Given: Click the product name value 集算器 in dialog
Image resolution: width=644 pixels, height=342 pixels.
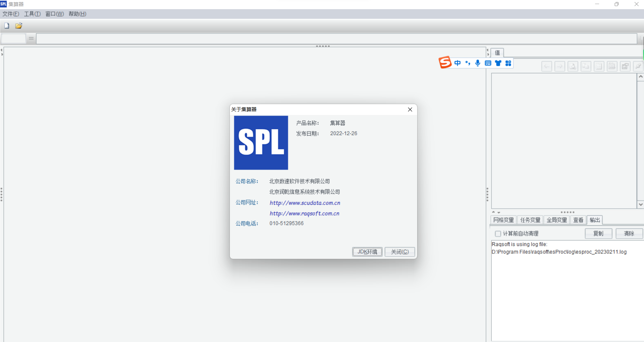Looking at the screenshot, I should click(x=338, y=123).
